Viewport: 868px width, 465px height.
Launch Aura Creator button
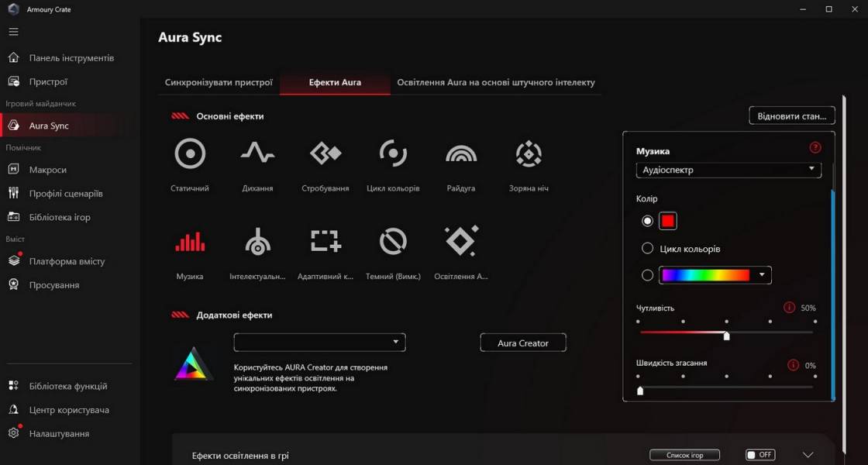[x=523, y=343]
